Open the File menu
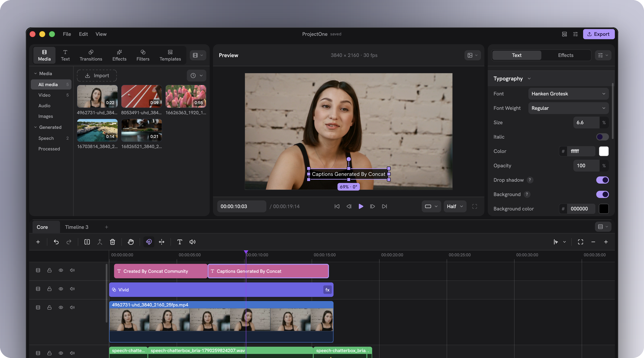The width and height of the screenshot is (644, 358). (x=67, y=34)
